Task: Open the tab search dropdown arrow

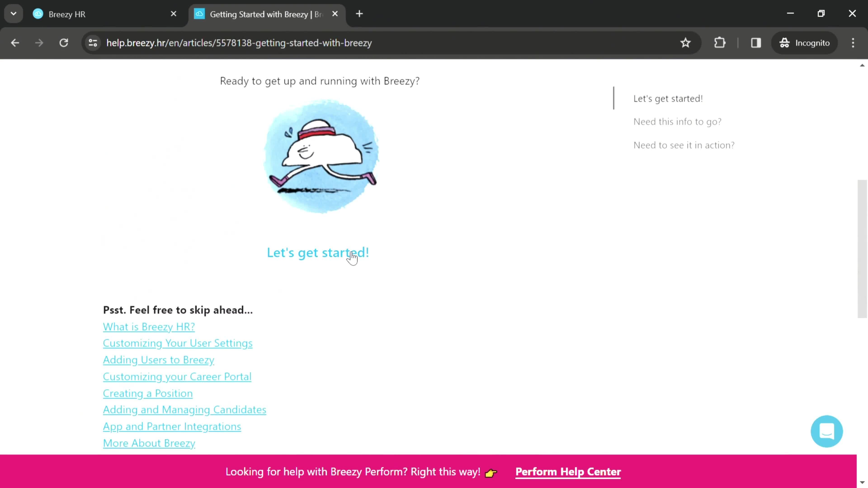Action: click(14, 14)
